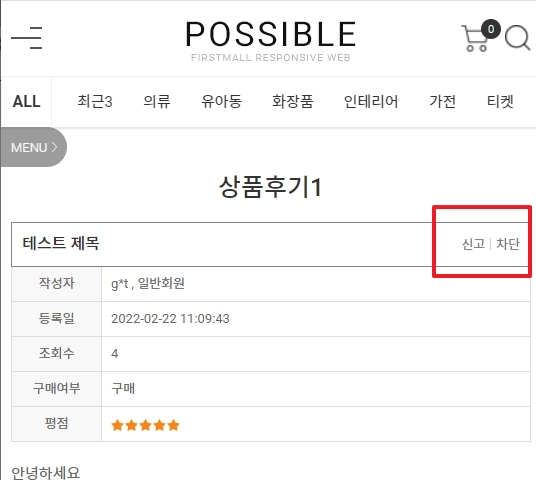Open the hamburger menu icon
This screenshot has width=536, height=480.
tap(27, 38)
